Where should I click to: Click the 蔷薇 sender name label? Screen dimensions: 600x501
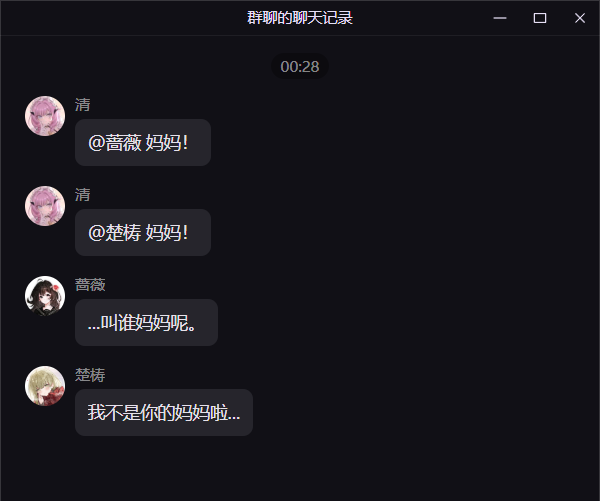coord(90,285)
